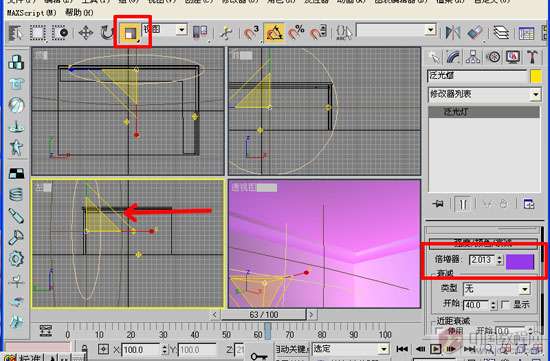Activate the Select and Uniform Scale tool

[x=130, y=33]
